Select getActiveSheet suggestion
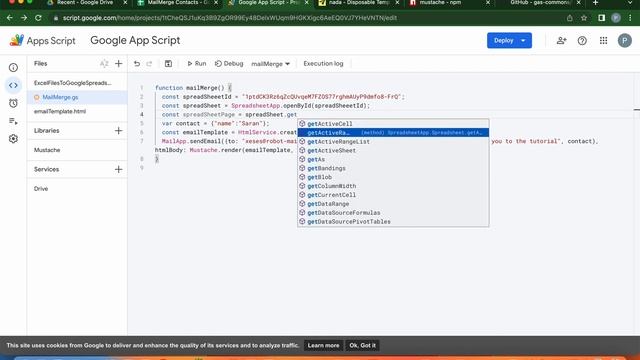The height and width of the screenshot is (360, 640). [x=393, y=151]
